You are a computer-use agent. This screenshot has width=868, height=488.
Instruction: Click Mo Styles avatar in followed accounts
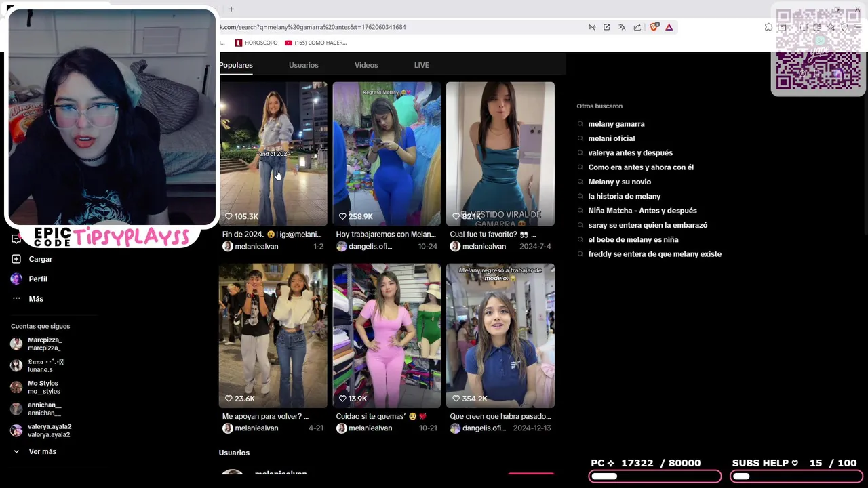(x=16, y=387)
